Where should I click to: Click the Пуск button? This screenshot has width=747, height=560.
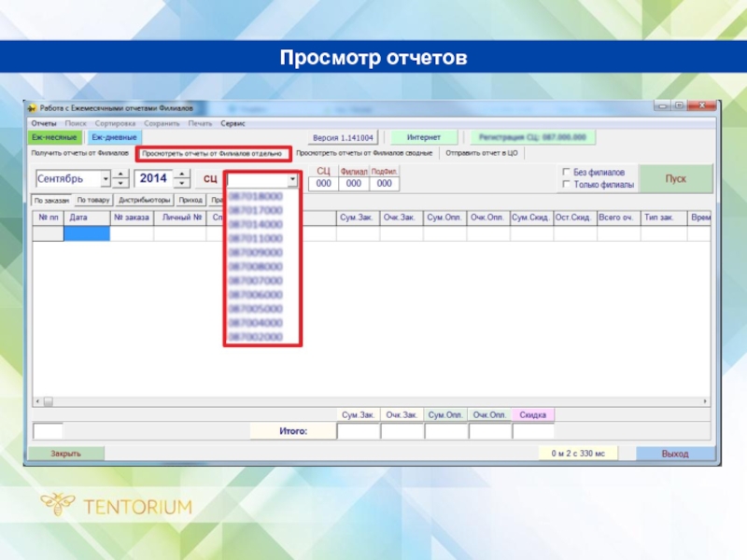(x=675, y=179)
